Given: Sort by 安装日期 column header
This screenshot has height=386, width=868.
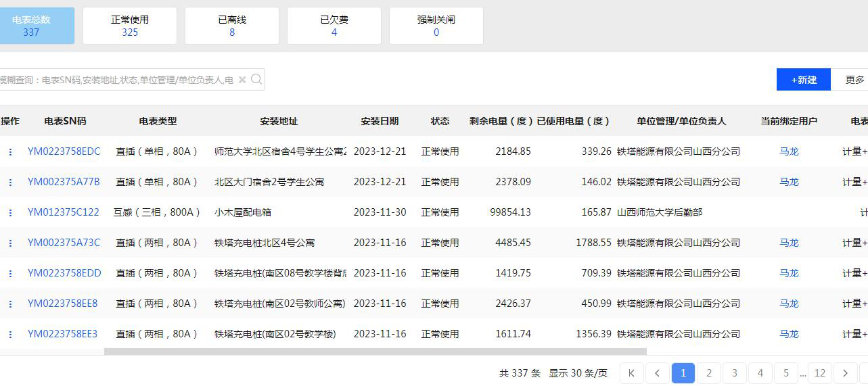Looking at the screenshot, I should [380, 121].
